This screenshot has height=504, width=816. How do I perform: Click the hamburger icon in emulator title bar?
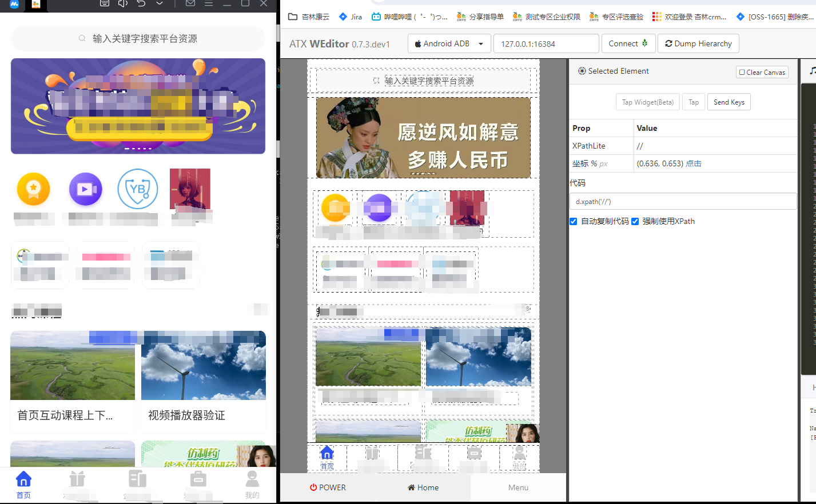click(208, 3)
